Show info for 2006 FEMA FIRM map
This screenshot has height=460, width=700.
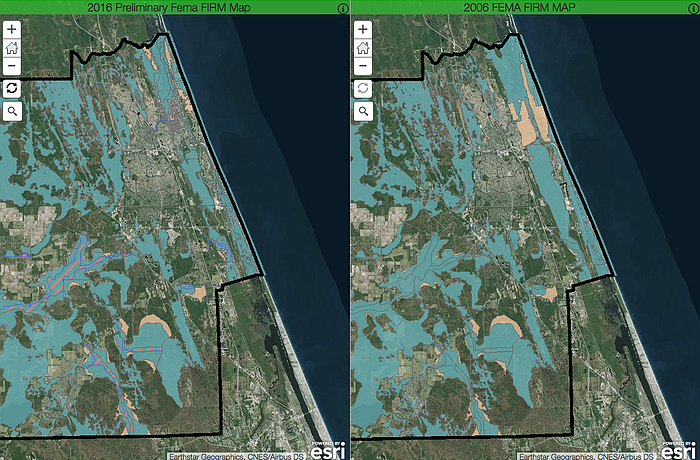tap(692, 8)
